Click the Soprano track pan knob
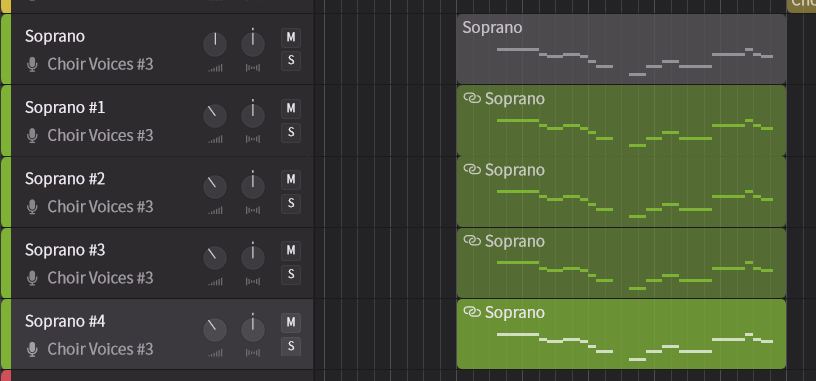 253,44
